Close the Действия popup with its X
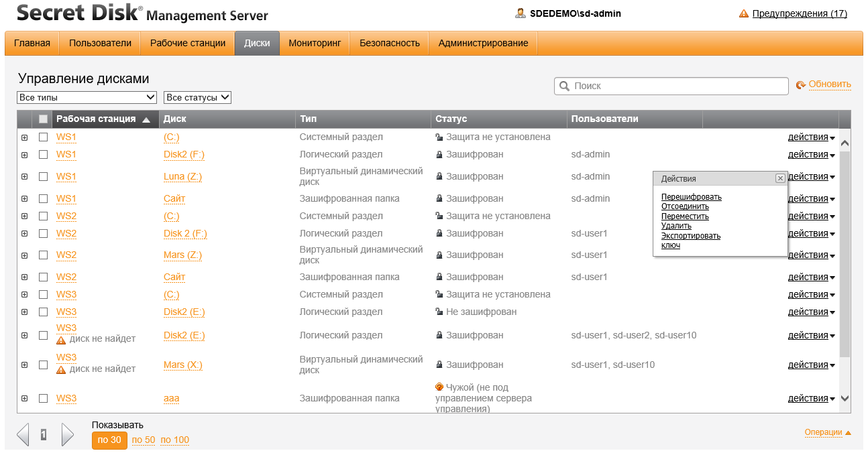Screen dimensions: 868x453 780,178
